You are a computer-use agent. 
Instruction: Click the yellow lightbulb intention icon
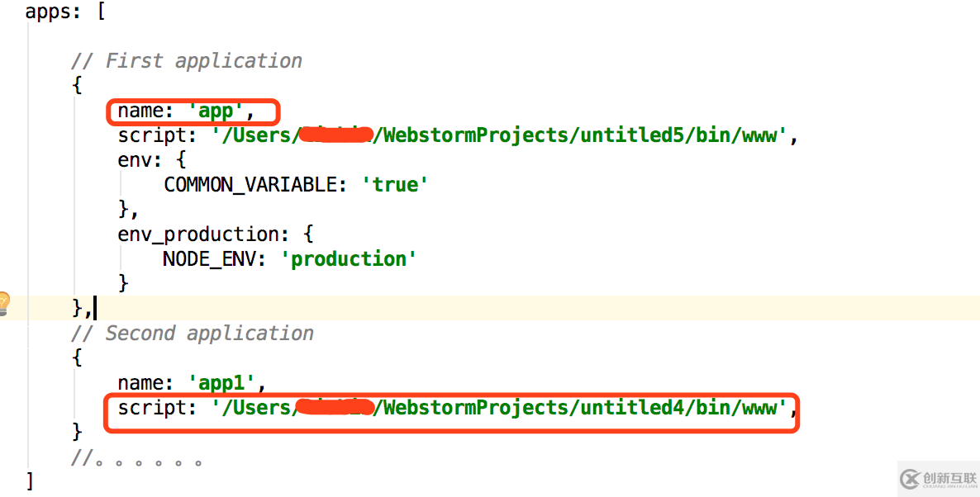click(3, 304)
